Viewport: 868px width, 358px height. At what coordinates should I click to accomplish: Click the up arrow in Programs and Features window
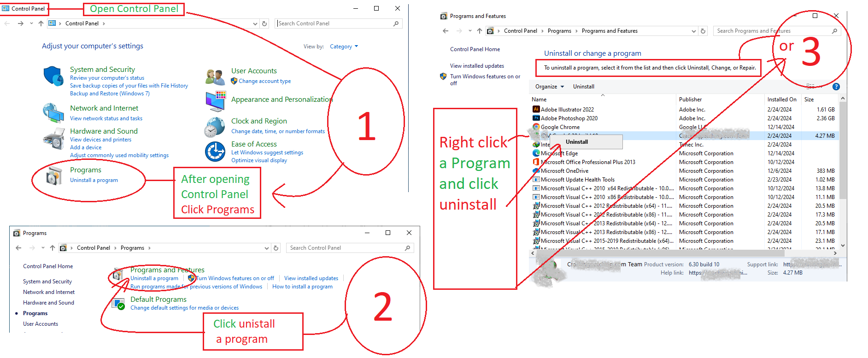tap(480, 31)
